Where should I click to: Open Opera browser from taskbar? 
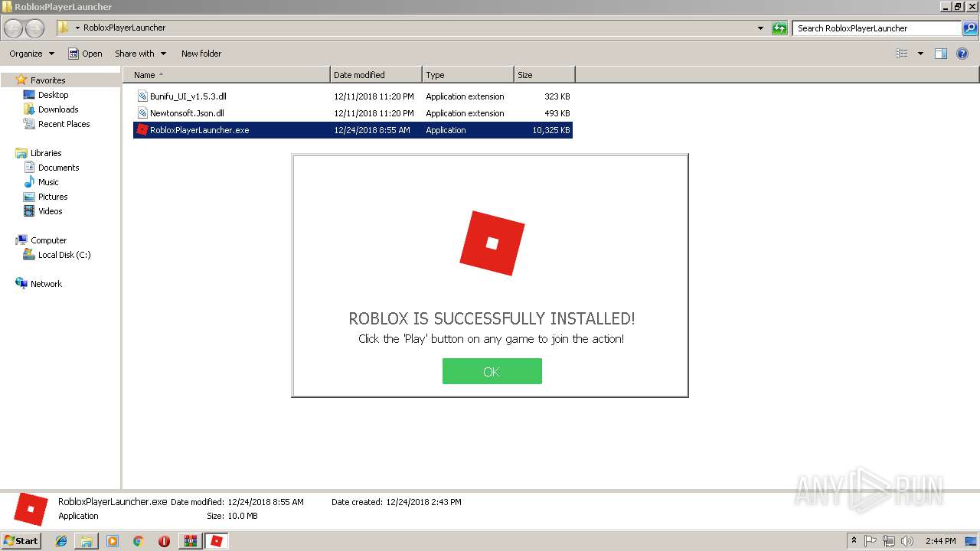click(164, 541)
